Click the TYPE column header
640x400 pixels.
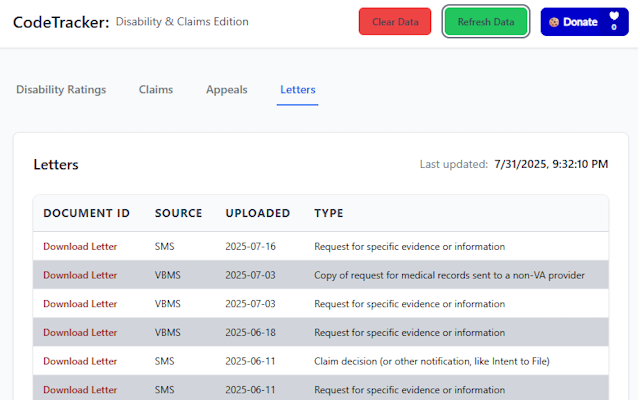329,213
